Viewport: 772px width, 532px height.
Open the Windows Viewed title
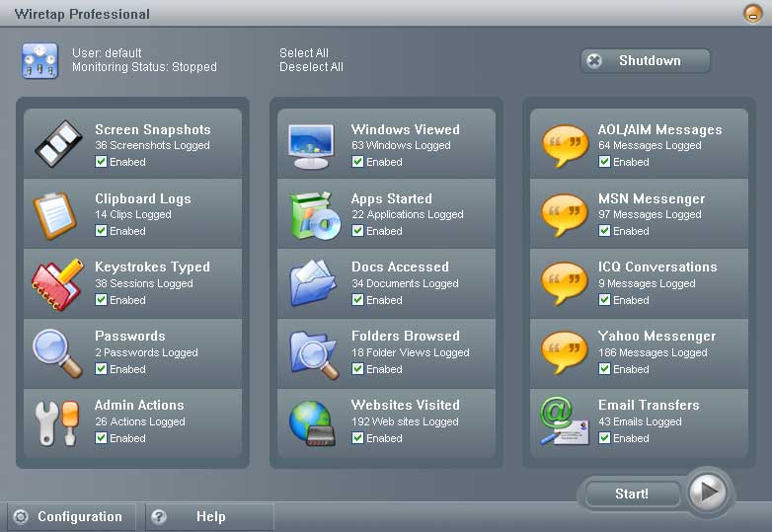(x=405, y=129)
